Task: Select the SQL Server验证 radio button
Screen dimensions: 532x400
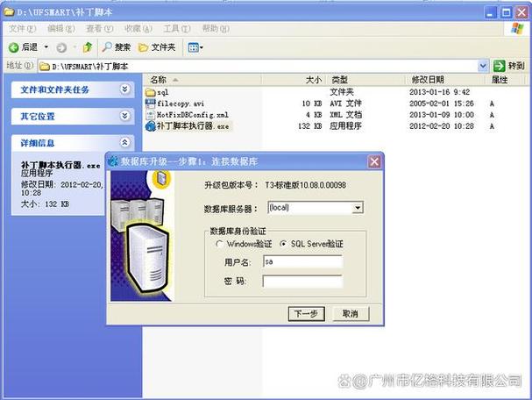Action: (x=282, y=244)
